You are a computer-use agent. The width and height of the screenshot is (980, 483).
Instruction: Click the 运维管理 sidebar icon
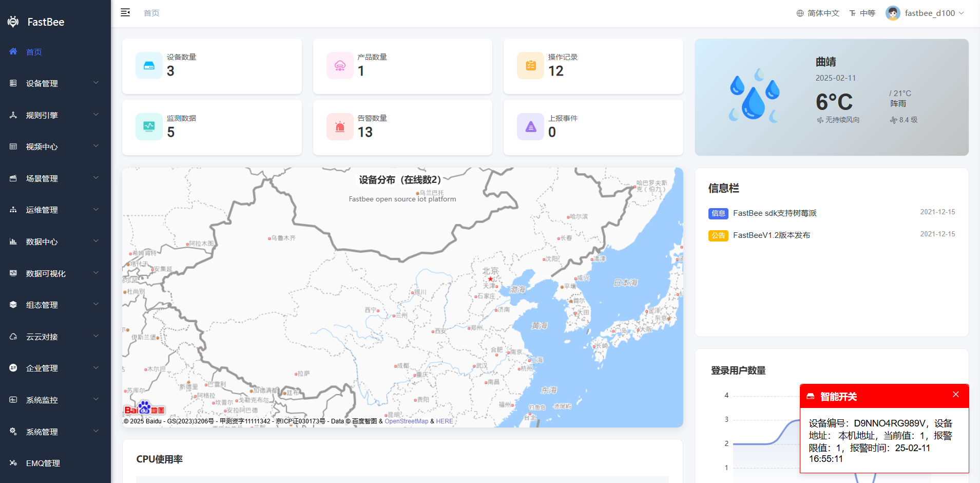click(13, 210)
